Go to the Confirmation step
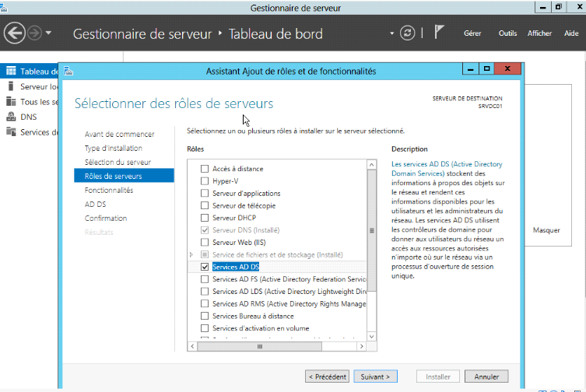The image size is (586, 392). point(106,219)
